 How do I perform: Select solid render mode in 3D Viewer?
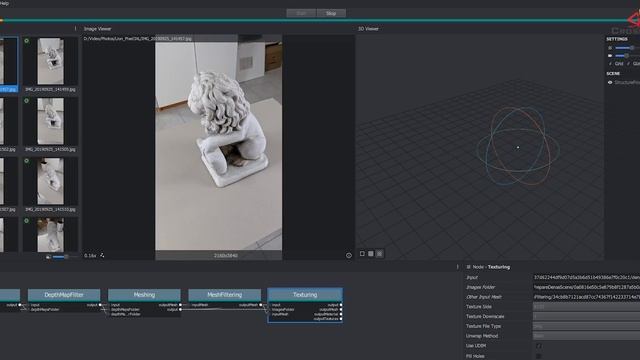pos(371,254)
